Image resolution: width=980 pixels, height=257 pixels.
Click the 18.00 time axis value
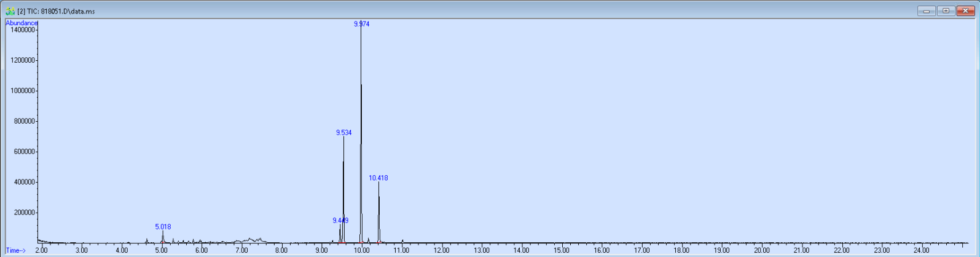pos(681,250)
